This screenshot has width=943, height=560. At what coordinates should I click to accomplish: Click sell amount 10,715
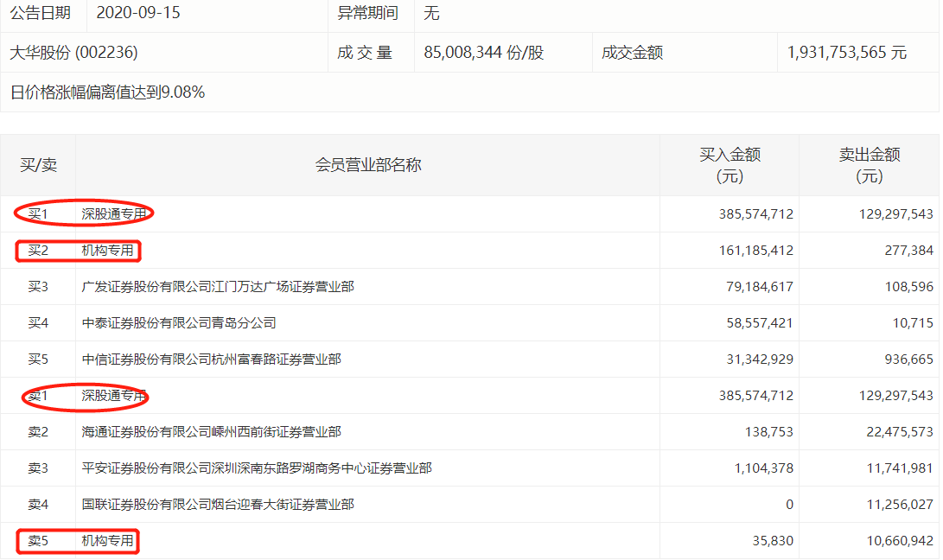coord(913,323)
